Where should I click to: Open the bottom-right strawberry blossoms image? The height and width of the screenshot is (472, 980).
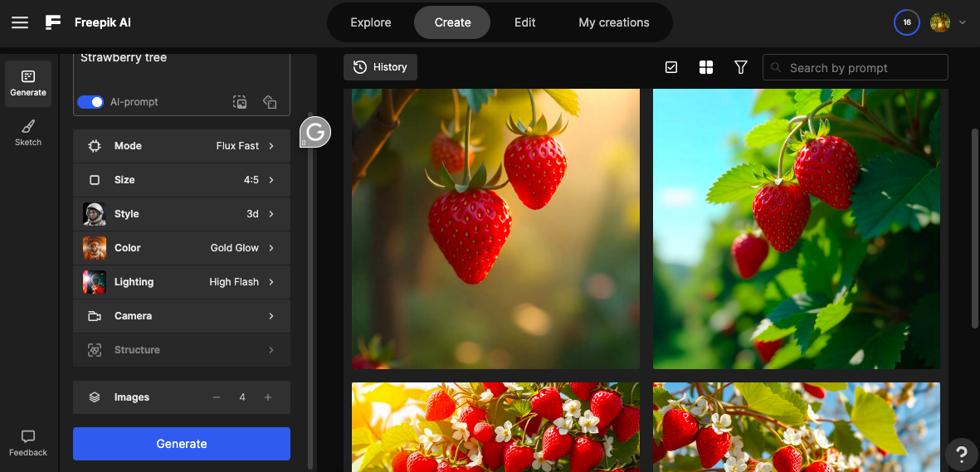(797, 427)
